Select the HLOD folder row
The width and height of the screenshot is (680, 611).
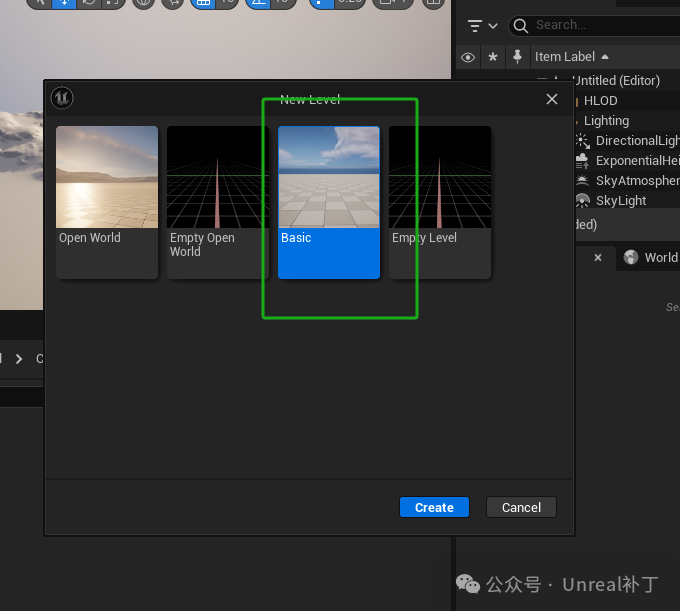(601, 101)
